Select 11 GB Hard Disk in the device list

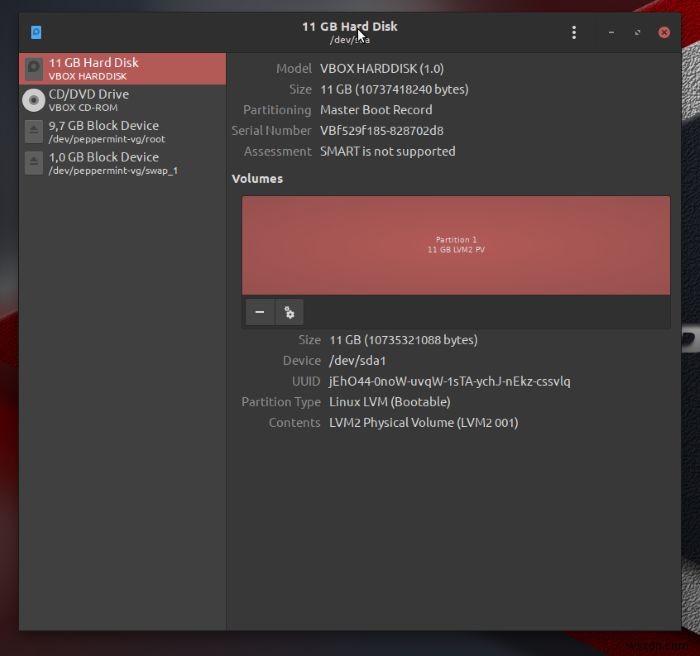122,69
